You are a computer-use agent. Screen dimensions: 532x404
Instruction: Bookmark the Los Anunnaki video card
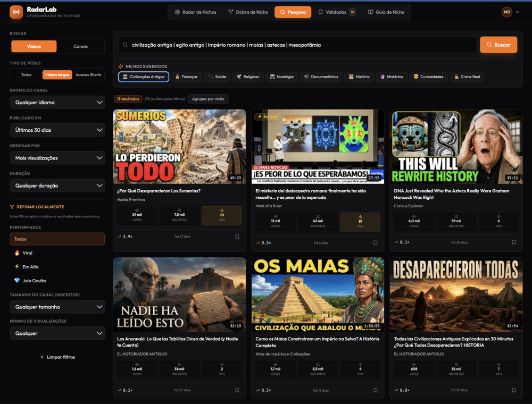(x=237, y=390)
